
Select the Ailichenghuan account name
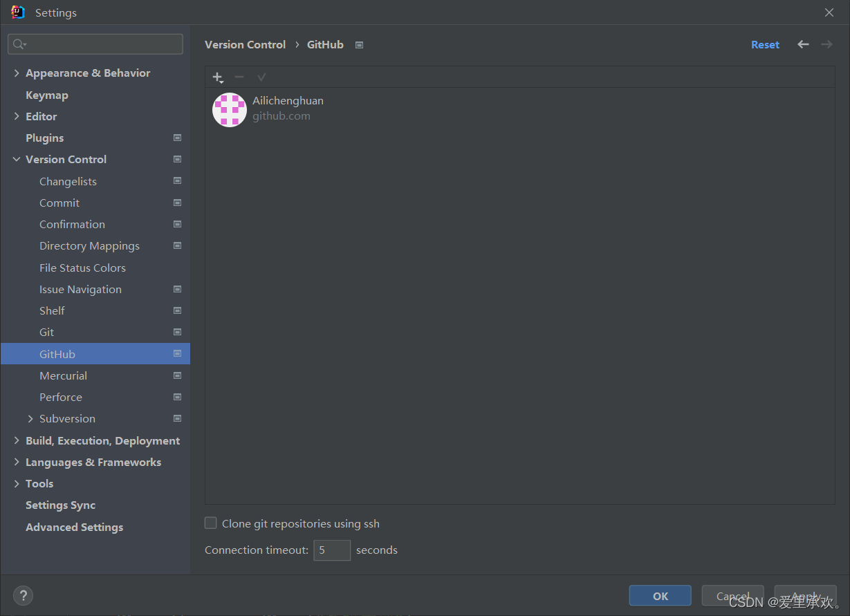tap(288, 101)
